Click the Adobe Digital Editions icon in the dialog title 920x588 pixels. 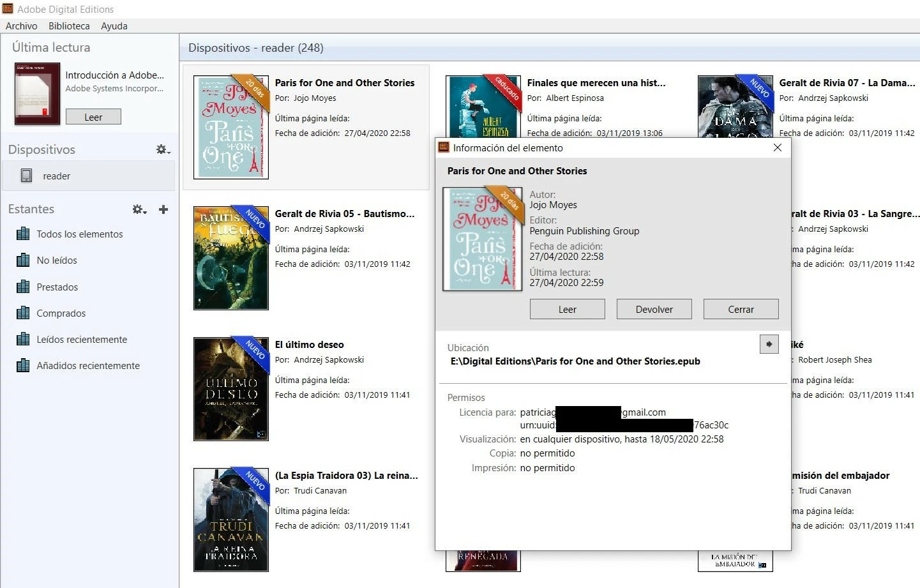444,147
